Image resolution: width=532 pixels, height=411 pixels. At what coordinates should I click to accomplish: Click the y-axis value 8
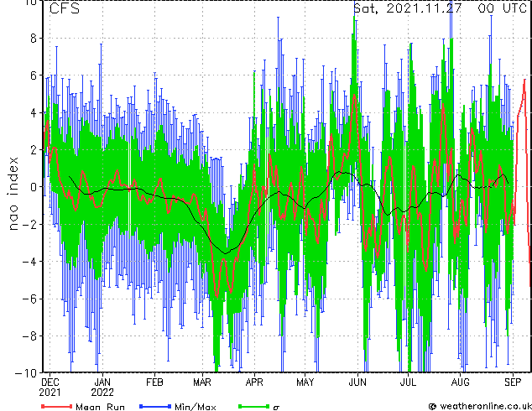[x=34, y=39]
